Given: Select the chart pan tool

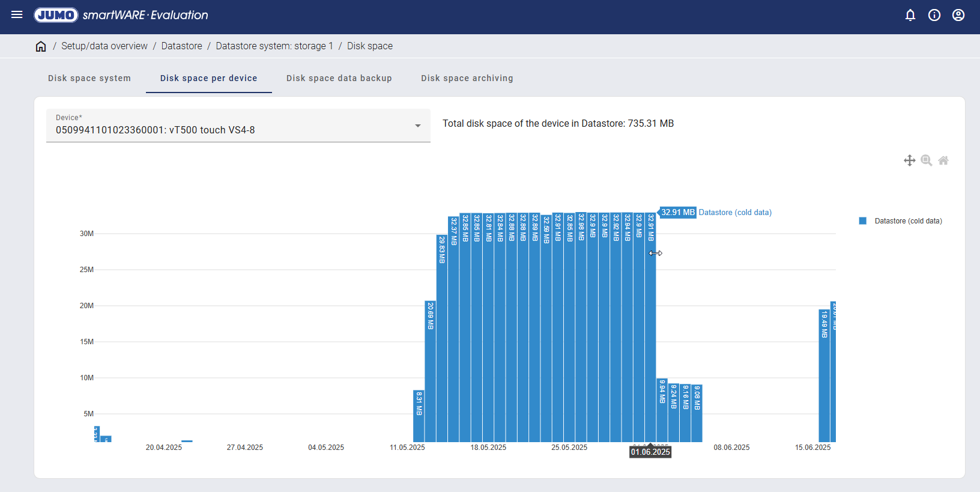Looking at the screenshot, I should point(910,160).
